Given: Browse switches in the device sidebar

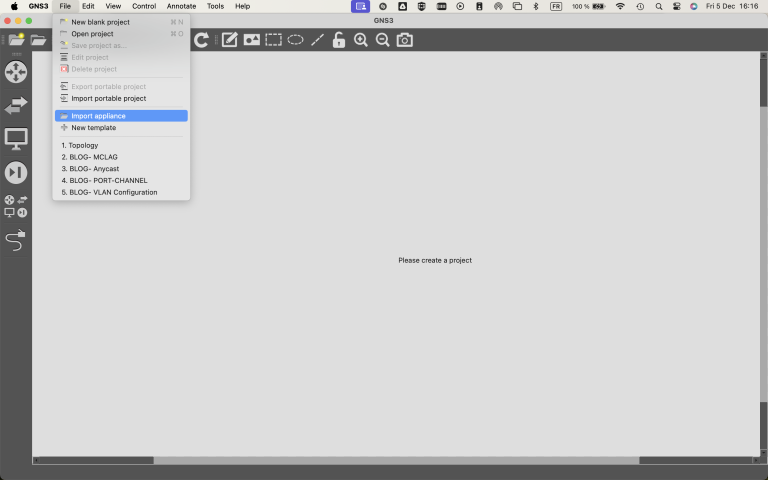Looking at the screenshot, I should coord(16,105).
